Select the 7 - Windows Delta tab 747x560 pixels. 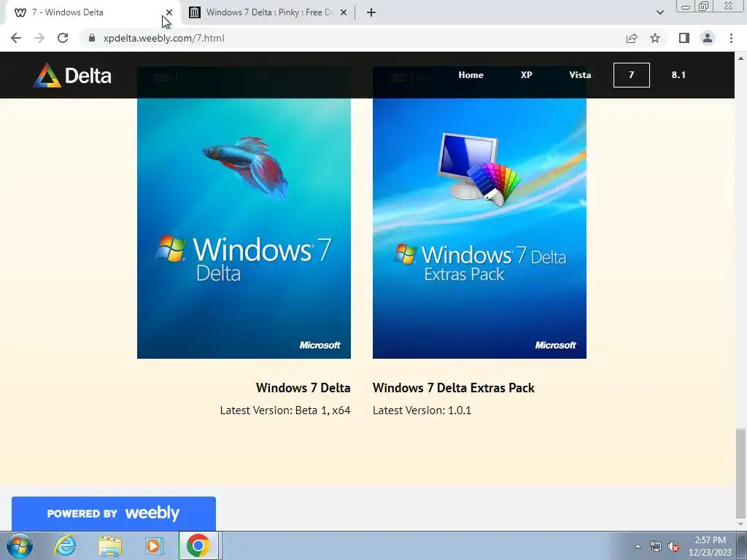[x=90, y=12]
